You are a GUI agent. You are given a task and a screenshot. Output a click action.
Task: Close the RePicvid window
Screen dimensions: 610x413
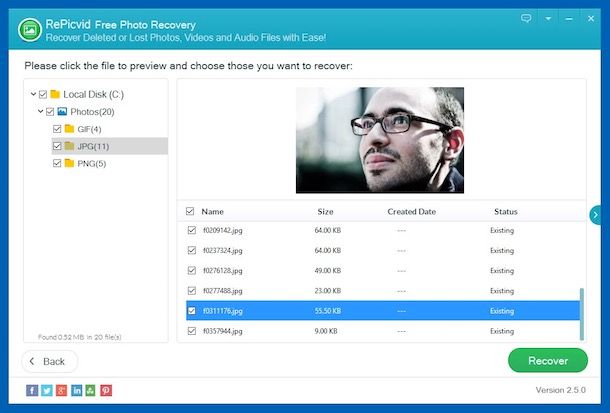(x=591, y=18)
